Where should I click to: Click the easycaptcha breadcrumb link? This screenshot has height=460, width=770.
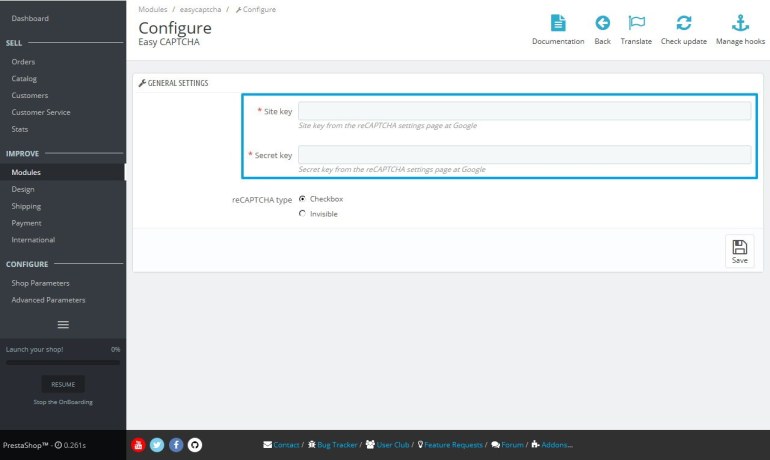(x=200, y=9)
